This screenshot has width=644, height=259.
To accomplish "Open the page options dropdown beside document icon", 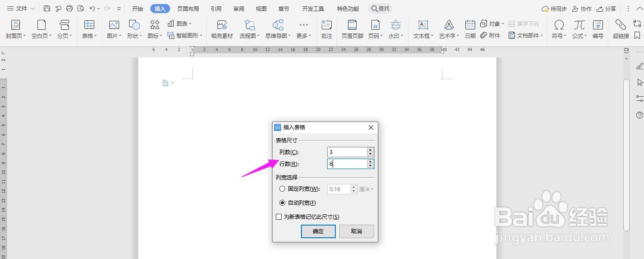I will tap(172, 83).
